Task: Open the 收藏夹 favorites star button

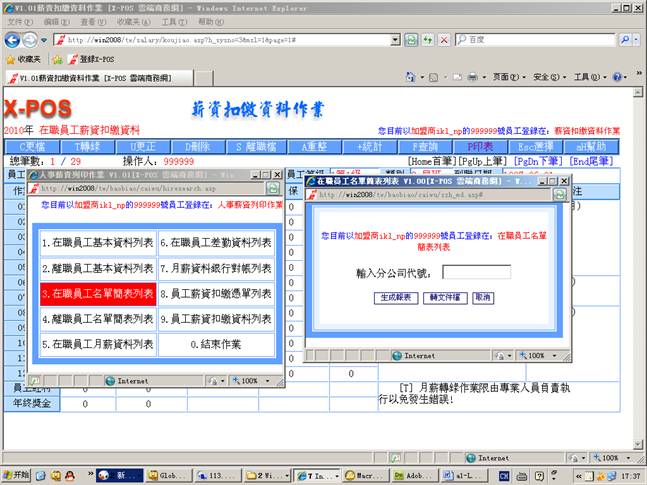Action: click(29, 59)
